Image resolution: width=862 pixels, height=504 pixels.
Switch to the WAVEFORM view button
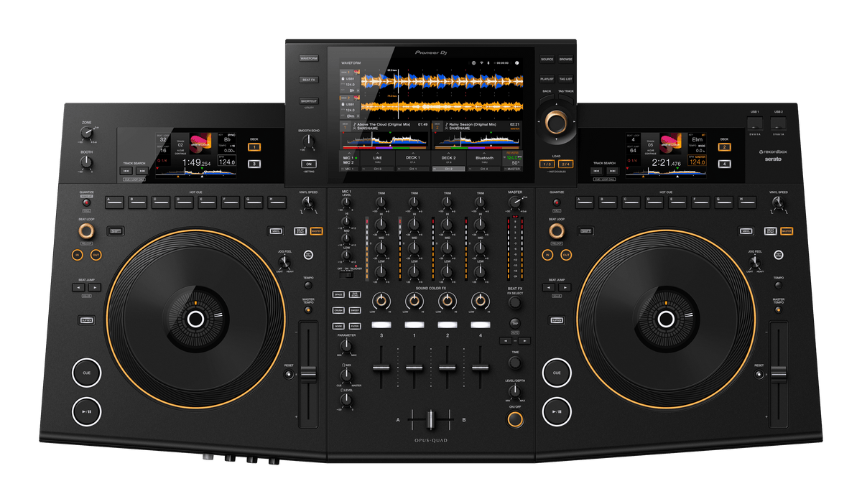pos(309,58)
